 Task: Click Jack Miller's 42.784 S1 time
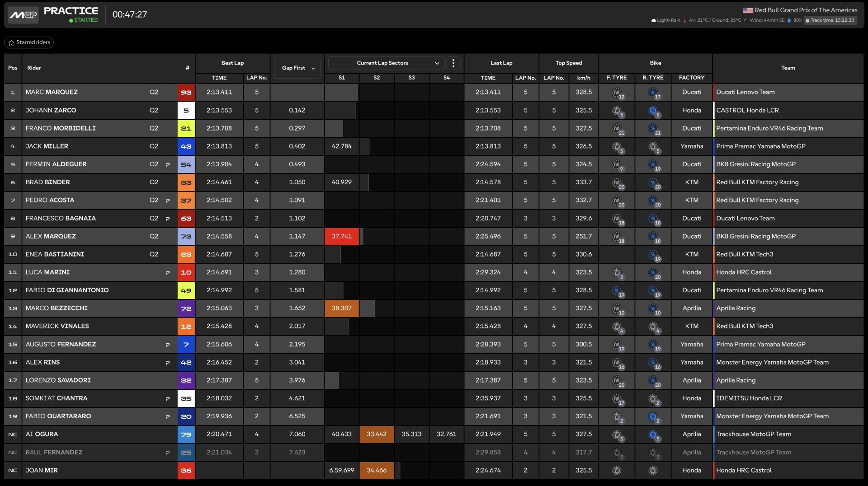click(342, 146)
